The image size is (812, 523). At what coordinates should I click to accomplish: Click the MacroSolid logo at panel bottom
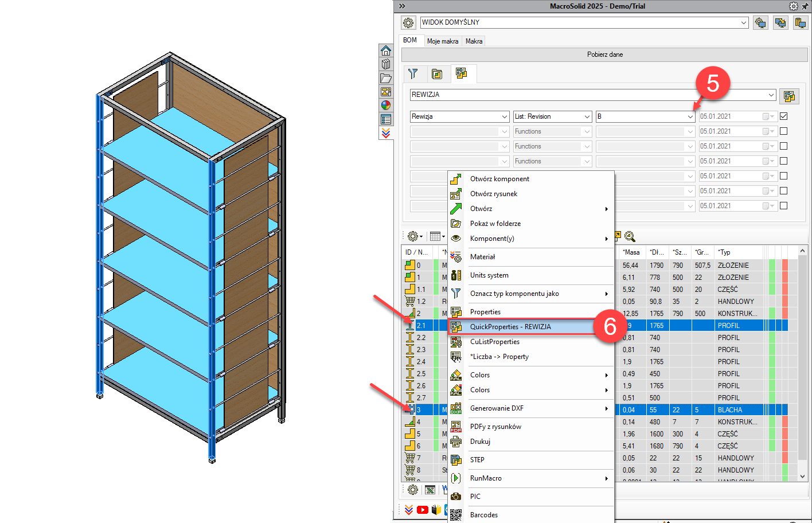point(409,510)
